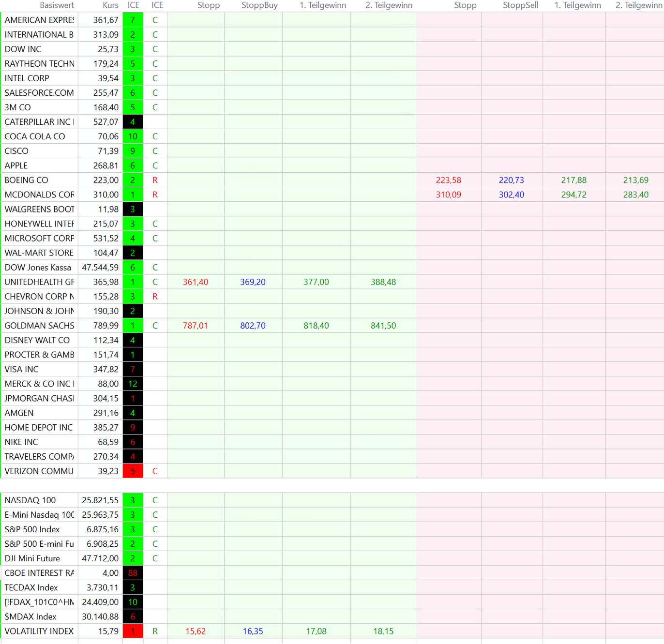Click the Kurs column header

click(x=110, y=5)
